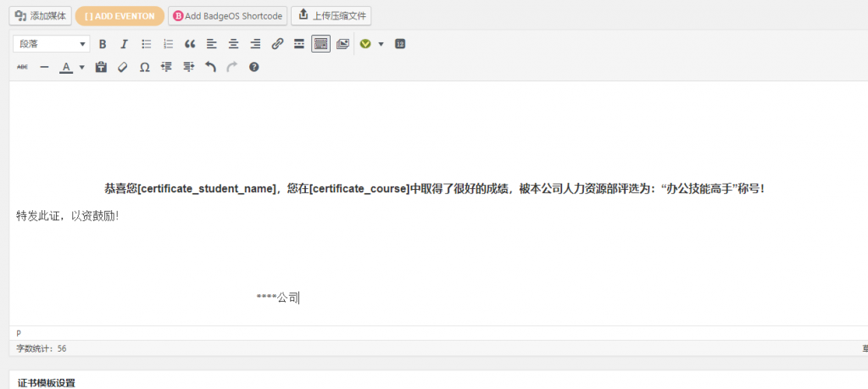The width and height of the screenshot is (868, 389).
Task: Insert the Read More tag
Action: [298, 44]
